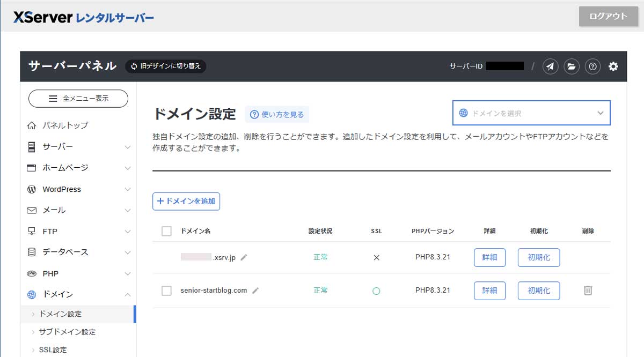
Task: Select サブドメイン設定 in the sidebar menu
Action: 65,332
